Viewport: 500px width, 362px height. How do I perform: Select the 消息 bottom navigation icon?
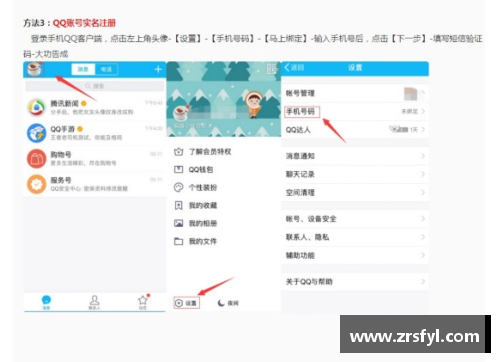click(x=46, y=302)
